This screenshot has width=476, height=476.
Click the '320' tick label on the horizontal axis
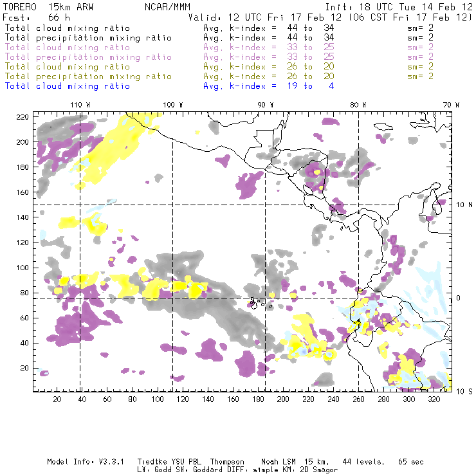434,399
